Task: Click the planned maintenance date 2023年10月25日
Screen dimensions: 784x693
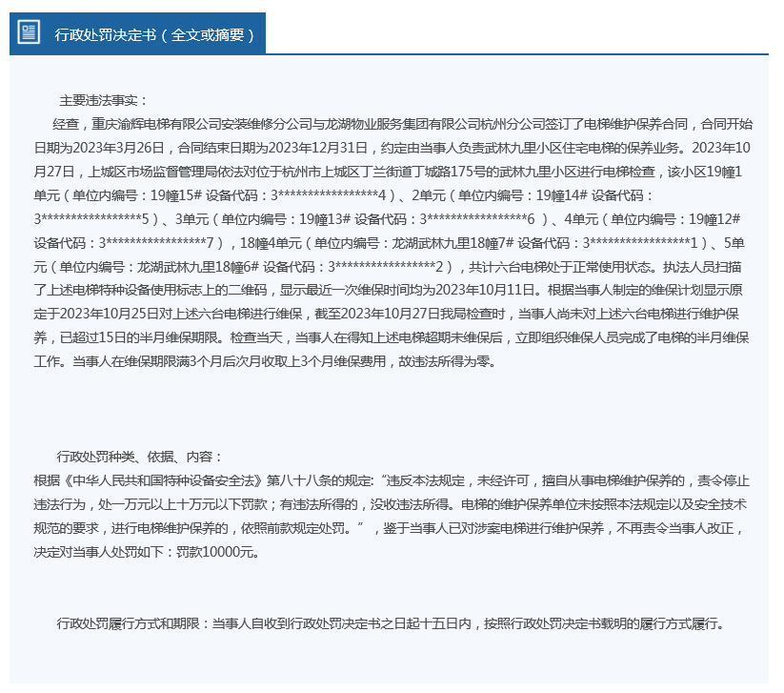Action: click(110, 315)
